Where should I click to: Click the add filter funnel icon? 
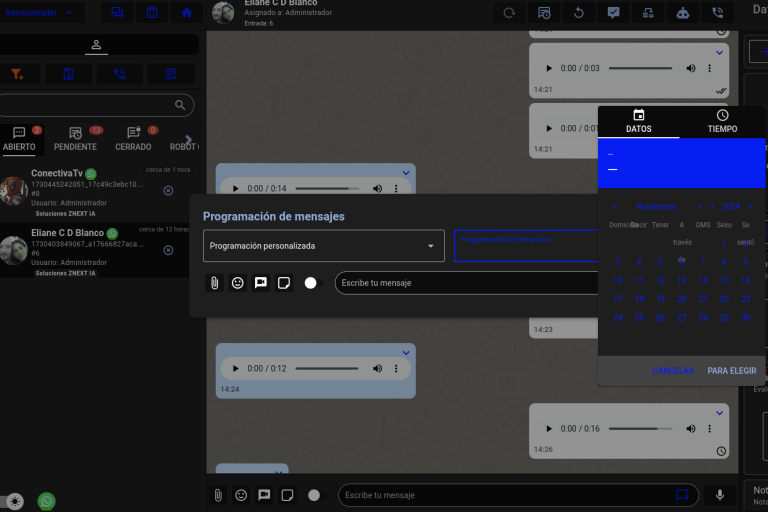coord(17,74)
